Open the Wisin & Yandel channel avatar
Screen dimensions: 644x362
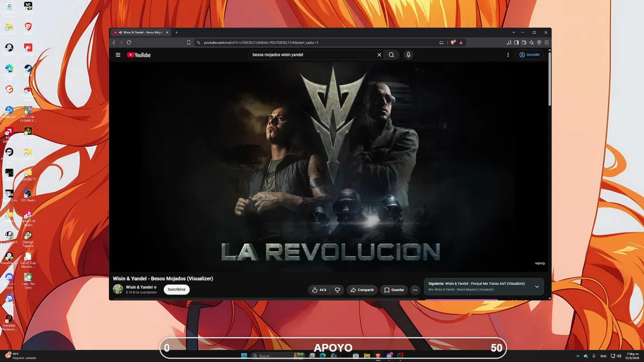[118, 289]
